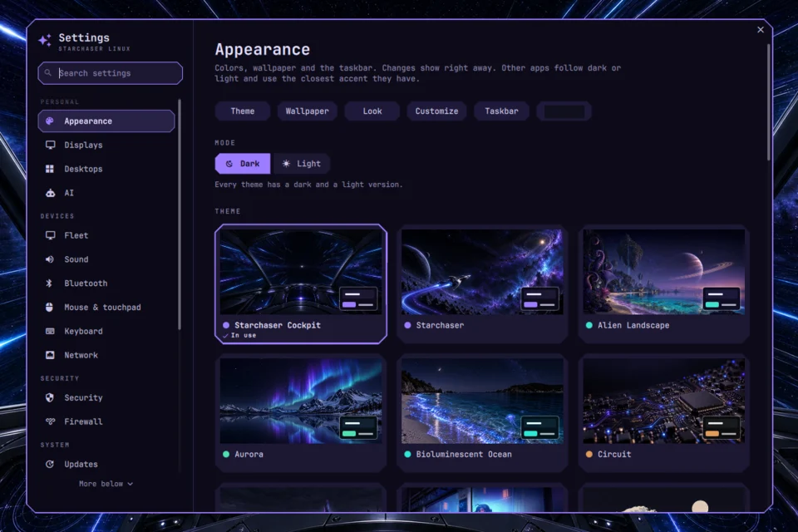Click the Settings sparkle logo icon
Viewport: 798px width, 532px height.
[x=45, y=40]
